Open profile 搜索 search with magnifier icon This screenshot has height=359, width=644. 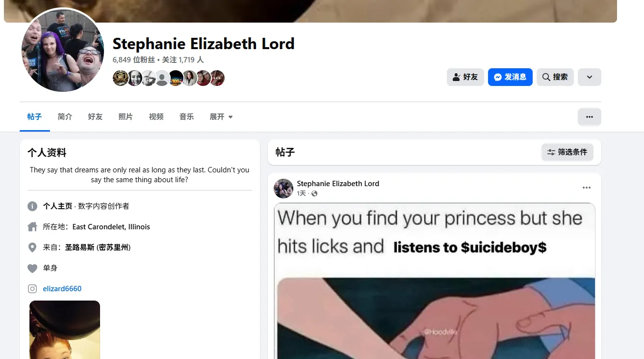point(555,77)
